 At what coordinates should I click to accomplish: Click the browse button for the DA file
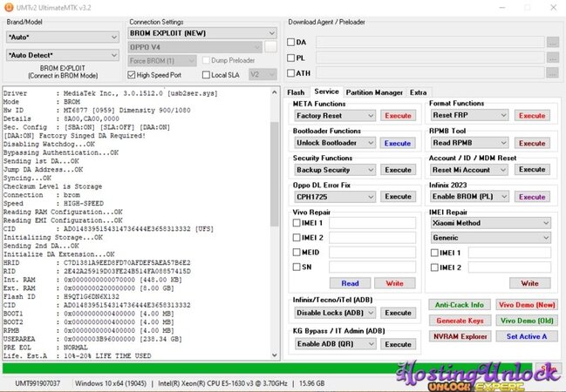click(552, 41)
